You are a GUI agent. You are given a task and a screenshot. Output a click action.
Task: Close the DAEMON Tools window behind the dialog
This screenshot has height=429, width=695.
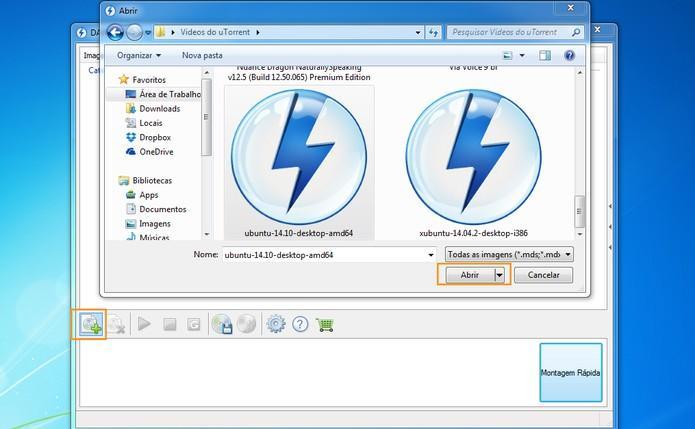pyautogui.click(x=597, y=29)
